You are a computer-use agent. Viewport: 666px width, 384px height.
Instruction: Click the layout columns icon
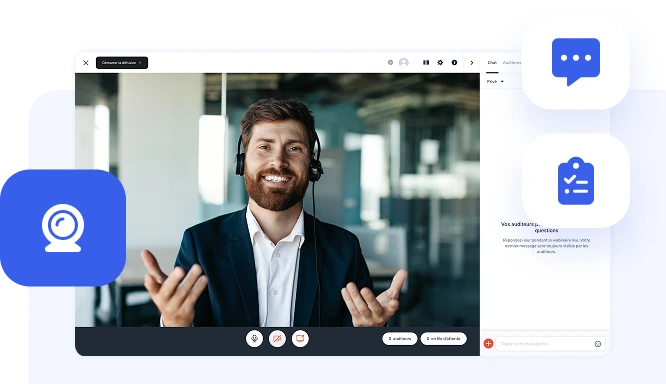pos(426,62)
